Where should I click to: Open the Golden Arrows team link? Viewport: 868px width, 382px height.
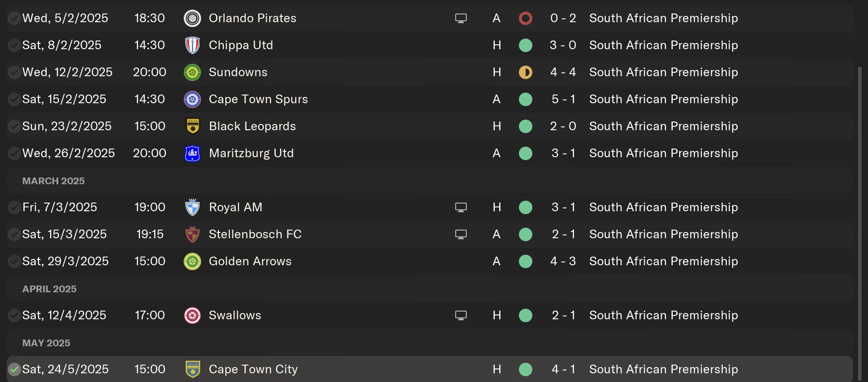250,261
